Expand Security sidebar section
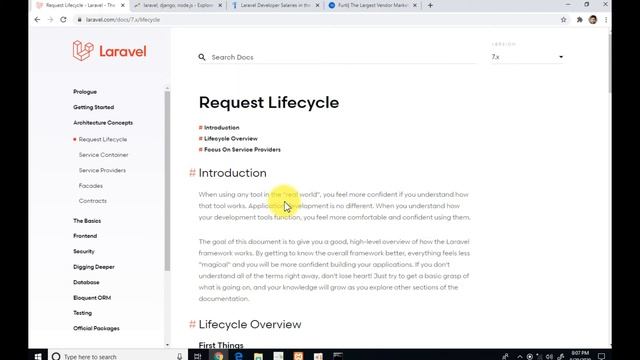Viewport: 640px width, 360px height. pyautogui.click(x=84, y=251)
